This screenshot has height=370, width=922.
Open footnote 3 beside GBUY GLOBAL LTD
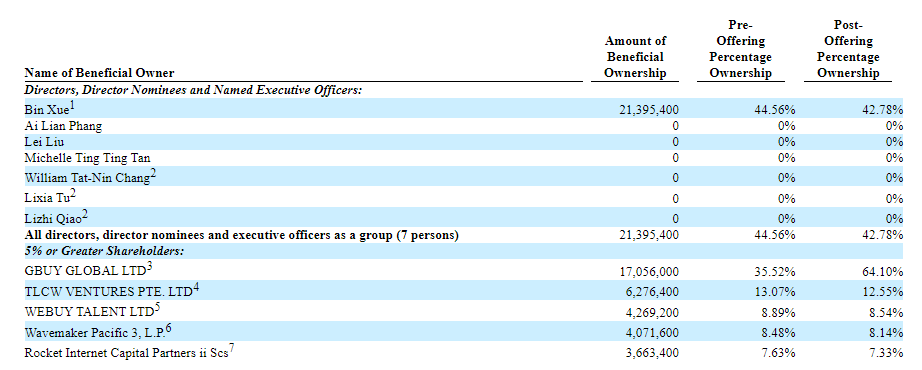tap(150, 267)
